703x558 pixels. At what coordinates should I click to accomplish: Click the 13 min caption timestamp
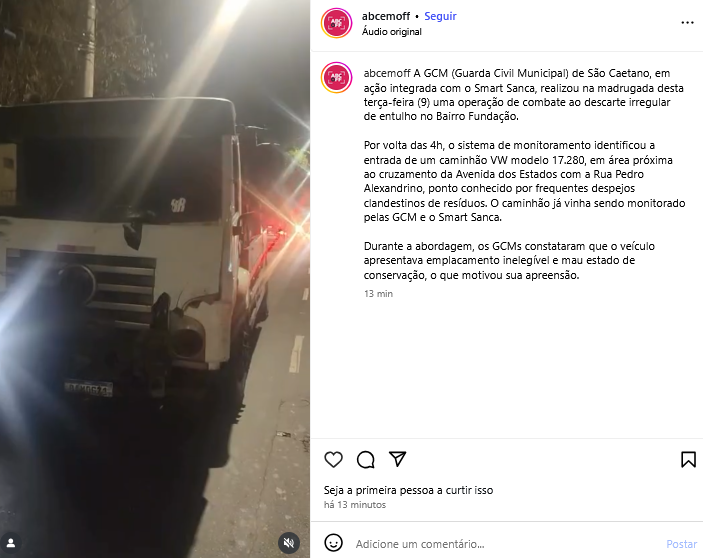378,294
